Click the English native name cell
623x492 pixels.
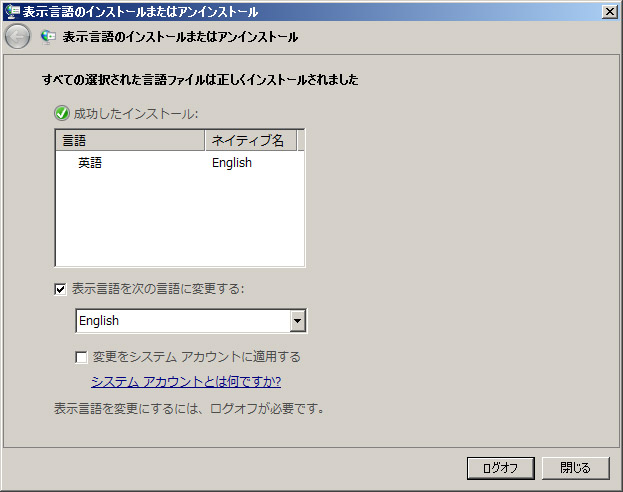coord(232,163)
